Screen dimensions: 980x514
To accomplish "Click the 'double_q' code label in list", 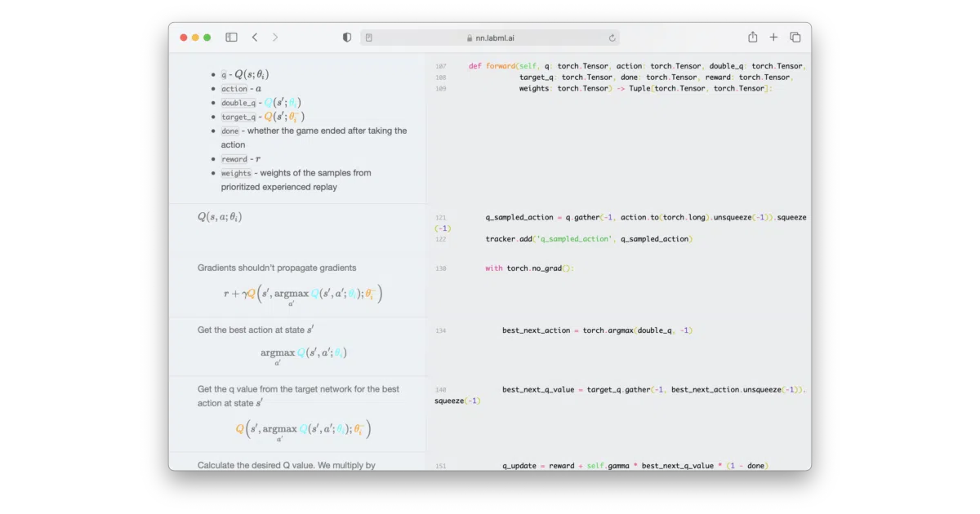I will 238,103.
